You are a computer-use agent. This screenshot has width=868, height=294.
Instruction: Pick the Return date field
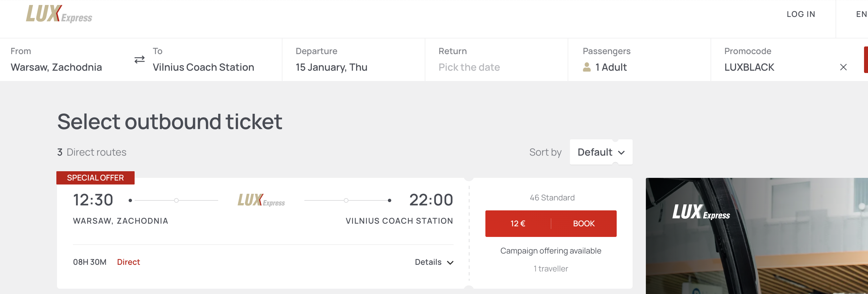pyautogui.click(x=469, y=67)
